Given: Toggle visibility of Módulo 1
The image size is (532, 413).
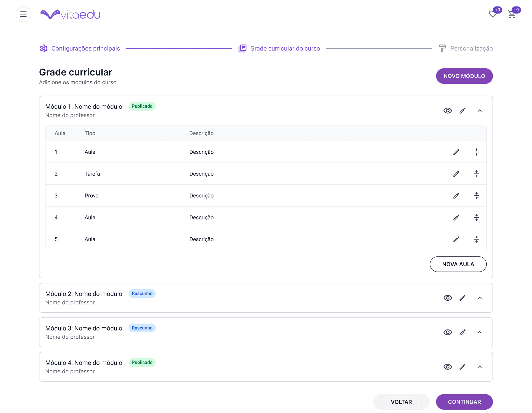Looking at the screenshot, I should click(448, 111).
